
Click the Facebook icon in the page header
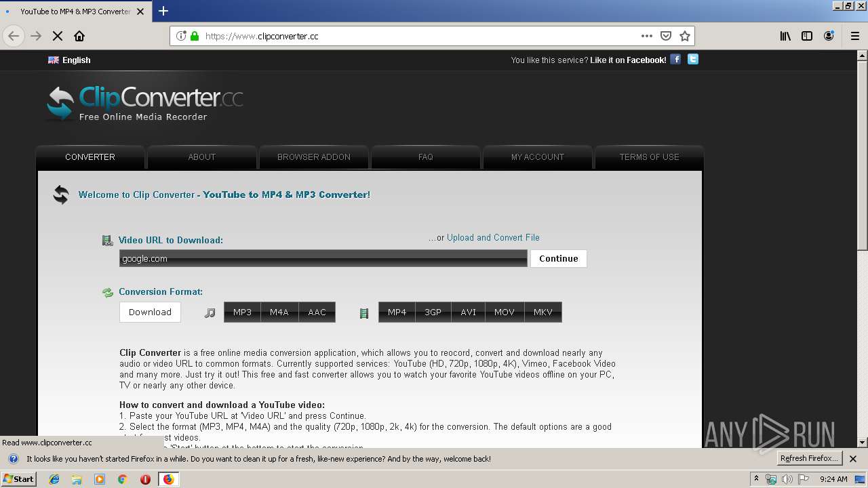[x=675, y=59]
